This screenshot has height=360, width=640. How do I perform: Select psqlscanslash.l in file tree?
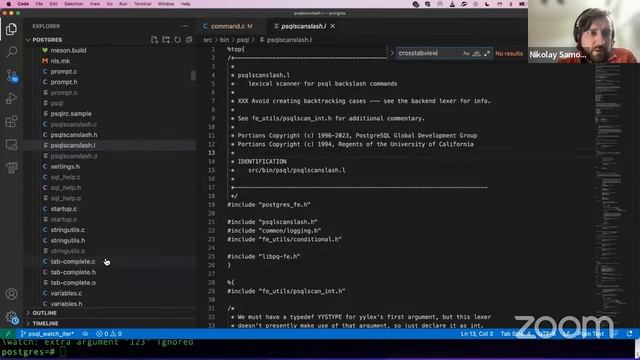click(73, 145)
